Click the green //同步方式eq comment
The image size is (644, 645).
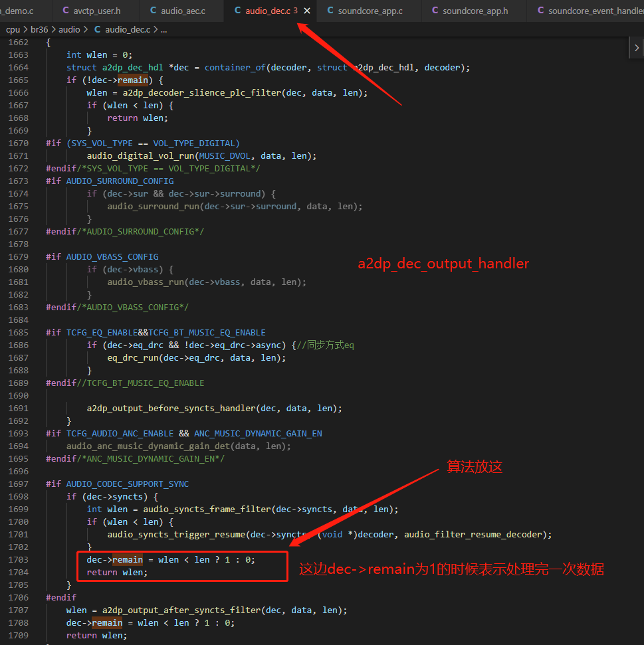point(326,345)
